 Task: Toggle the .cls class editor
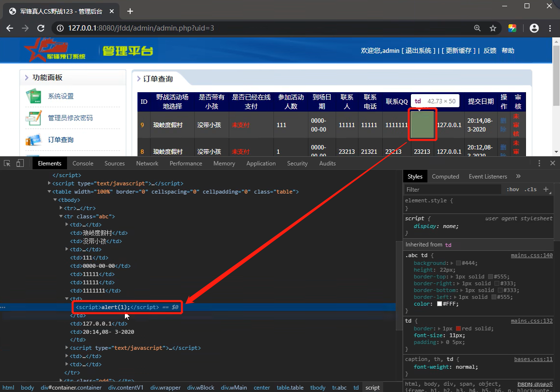pyautogui.click(x=531, y=189)
